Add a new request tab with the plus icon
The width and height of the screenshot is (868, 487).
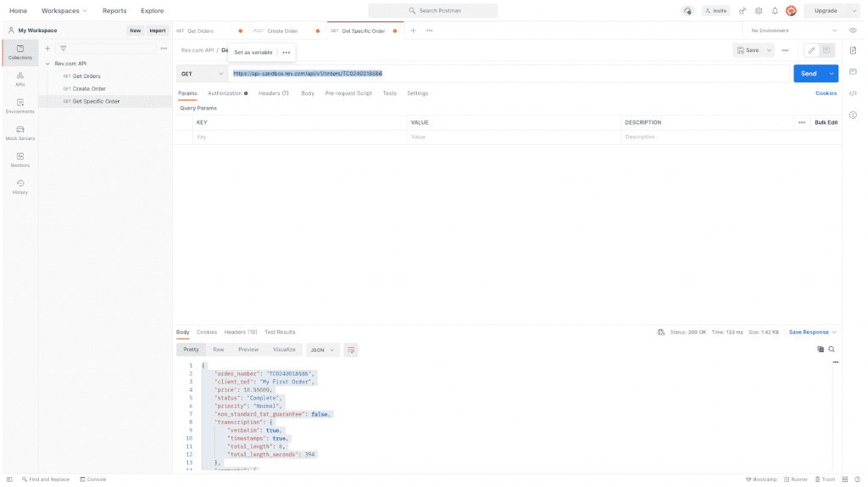tap(413, 31)
